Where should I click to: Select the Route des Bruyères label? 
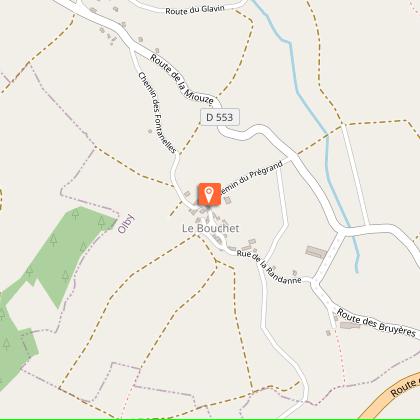(x=376, y=323)
